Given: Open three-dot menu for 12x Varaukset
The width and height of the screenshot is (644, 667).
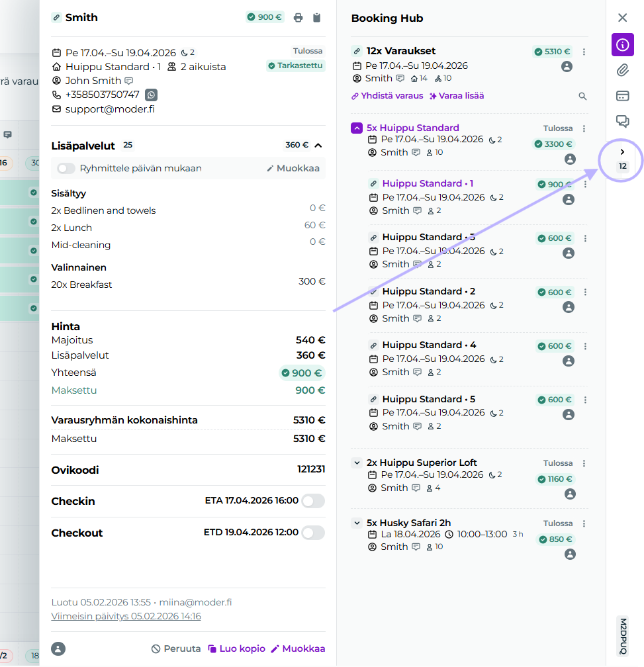Looking at the screenshot, I should [584, 52].
